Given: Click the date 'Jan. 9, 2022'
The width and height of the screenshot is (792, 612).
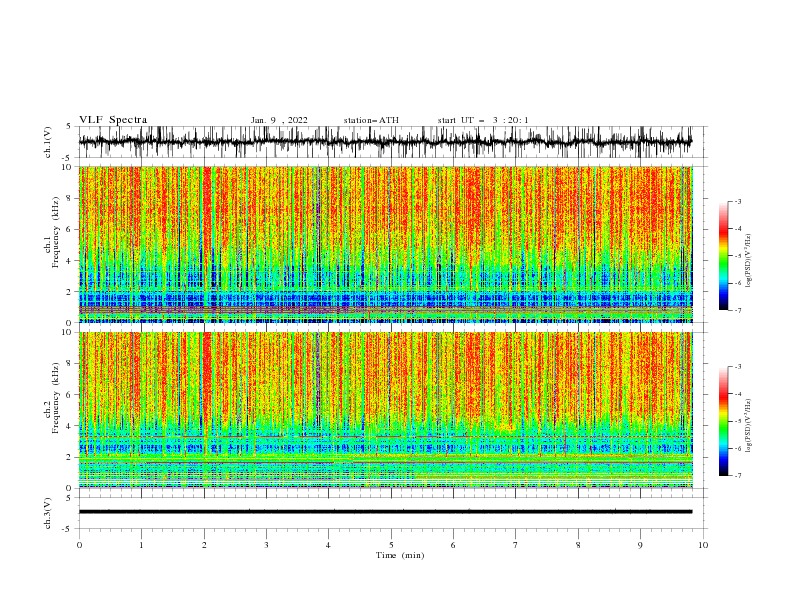Looking at the screenshot, I should pos(279,120).
